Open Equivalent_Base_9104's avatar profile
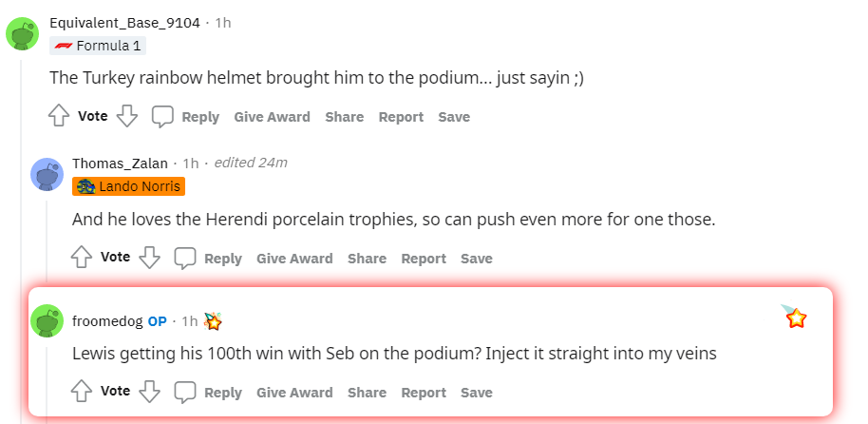This screenshot has height=424, width=868. coord(22,33)
